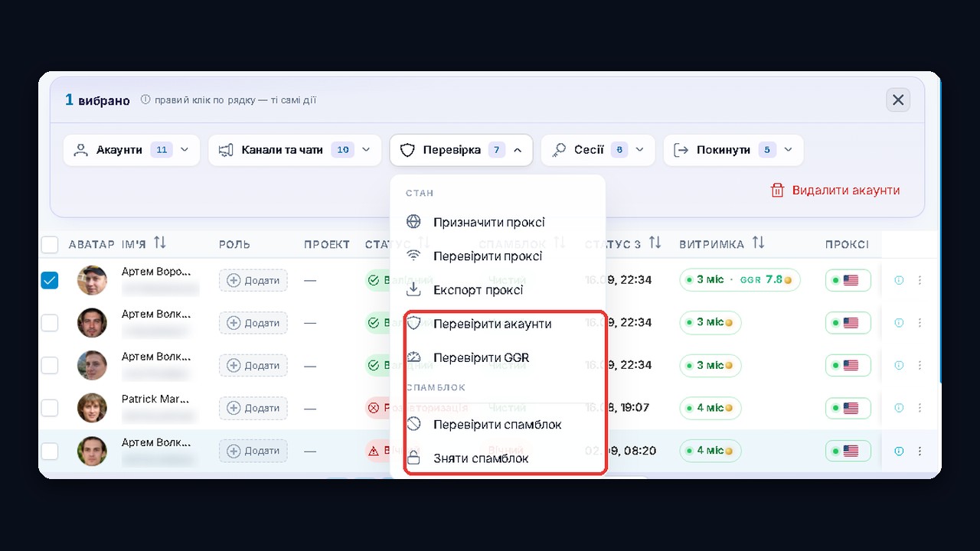The width and height of the screenshot is (980, 551).
Task: Click the 3 міс GGR 7.8 badge
Action: (x=740, y=280)
